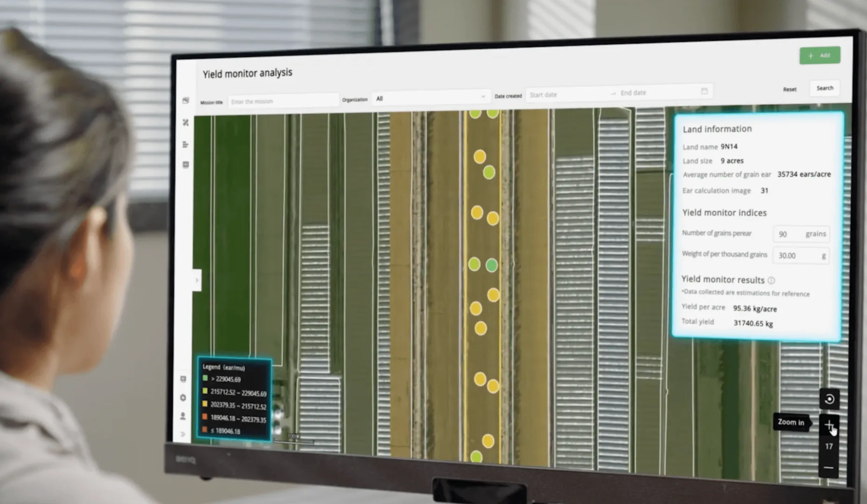Open the top image gallery sidebar icon
The image size is (867, 504).
(186, 101)
